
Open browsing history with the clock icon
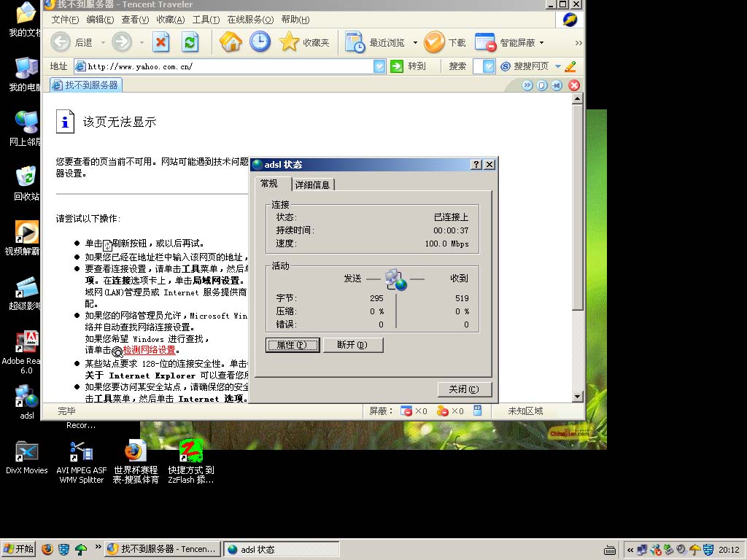[260, 42]
